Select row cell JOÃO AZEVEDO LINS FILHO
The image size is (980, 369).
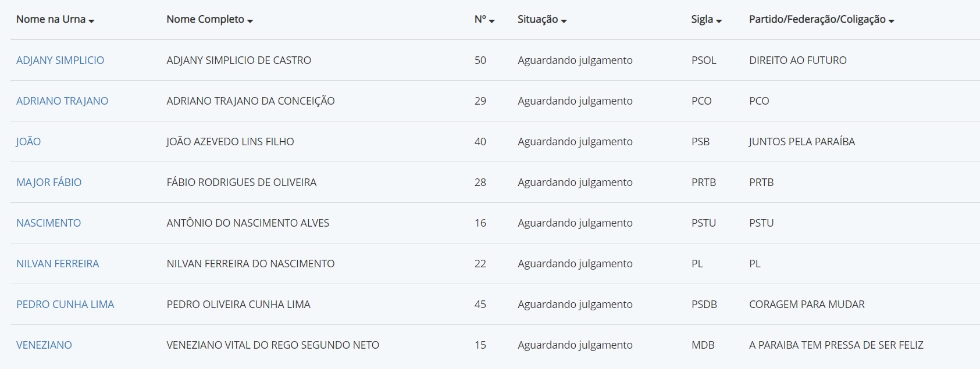230,142
